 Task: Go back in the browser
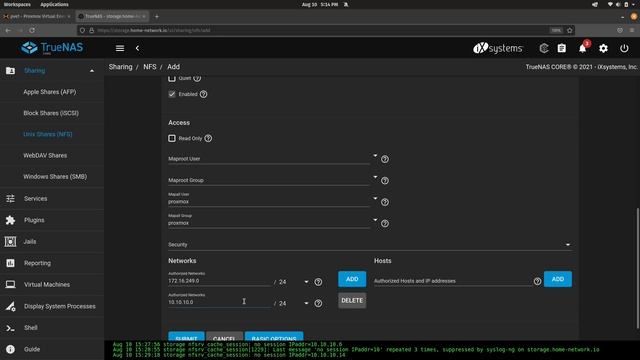coord(8,30)
